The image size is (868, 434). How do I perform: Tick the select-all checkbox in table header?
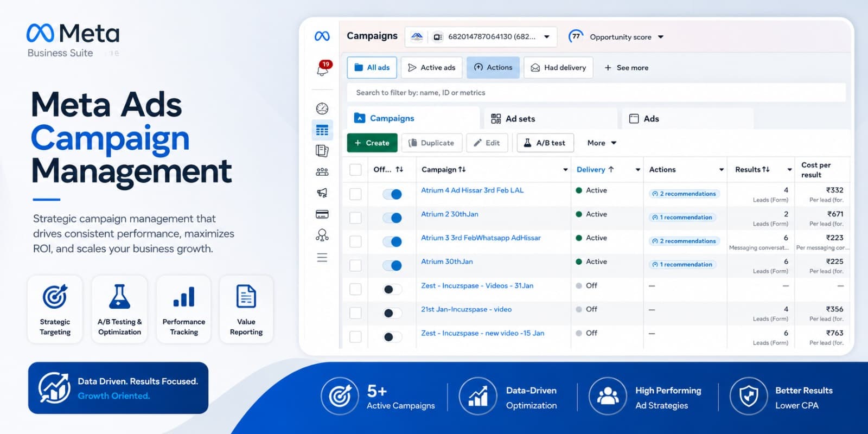355,170
